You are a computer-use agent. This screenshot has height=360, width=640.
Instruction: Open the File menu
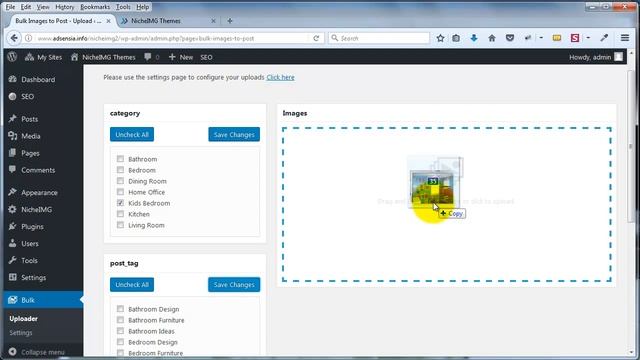coord(10,7)
